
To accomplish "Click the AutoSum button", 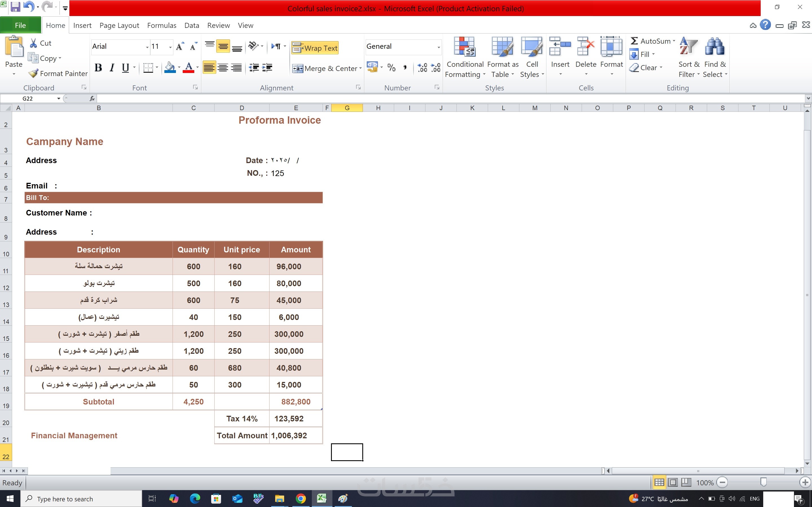I will [650, 41].
